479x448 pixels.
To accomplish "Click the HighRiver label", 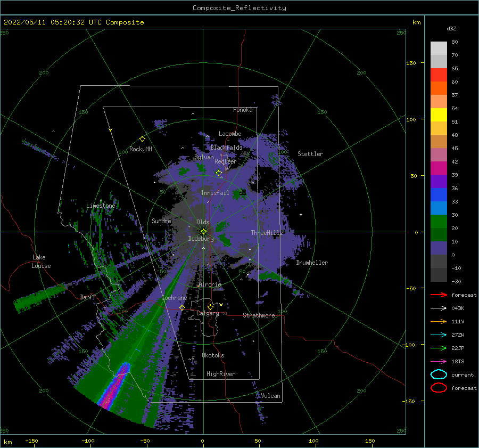I will pos(221,374).
